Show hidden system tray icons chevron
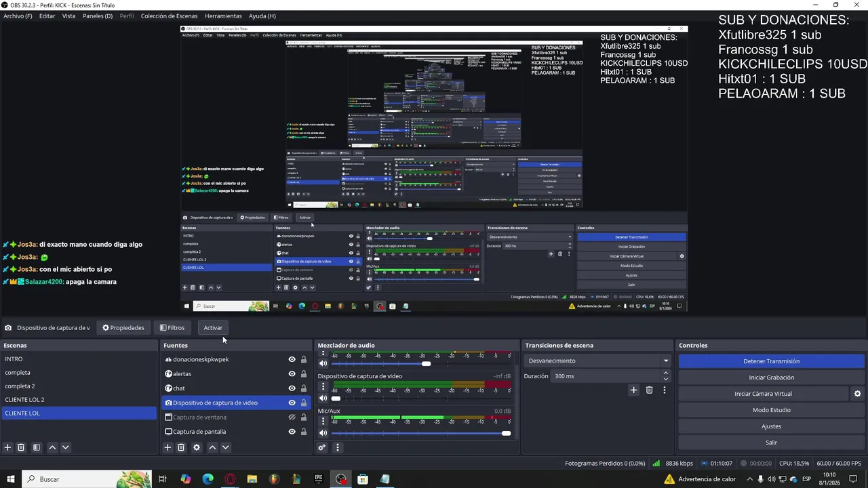Screen dimensions: 868x488 (750, 479)
